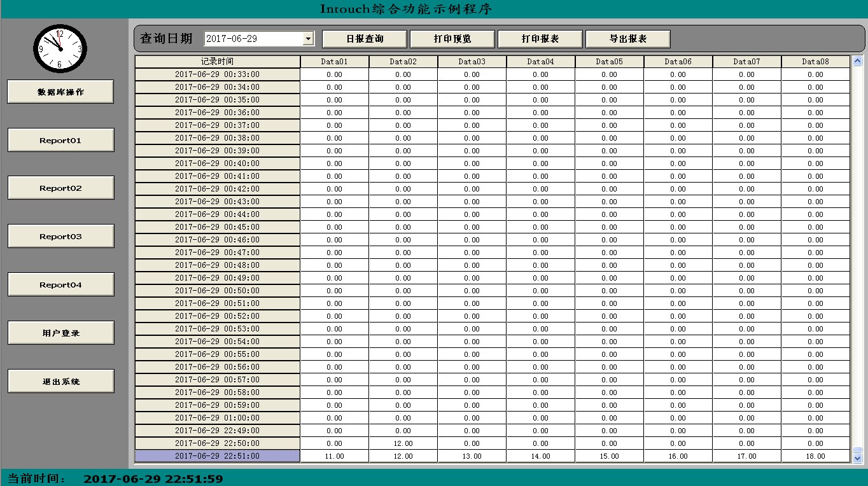Click the Data01 column header

334,61
